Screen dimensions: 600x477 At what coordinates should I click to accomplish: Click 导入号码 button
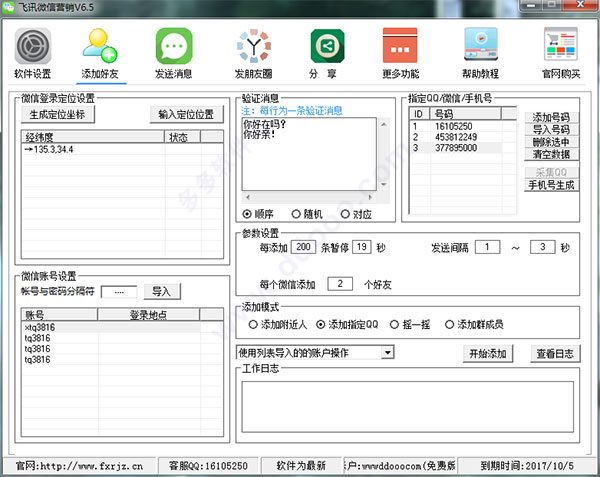click(x=551, y=130)
